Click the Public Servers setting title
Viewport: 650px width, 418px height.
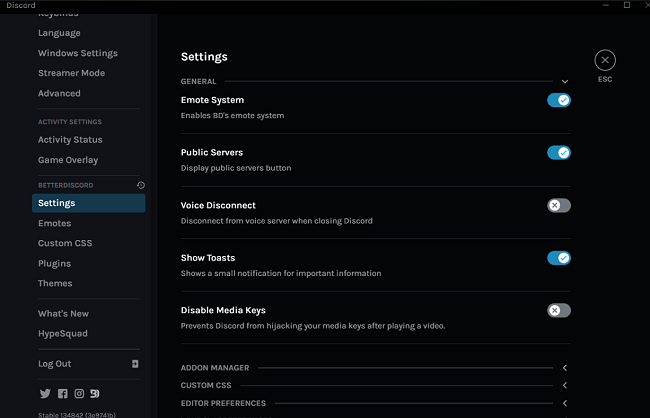[212, 153]
